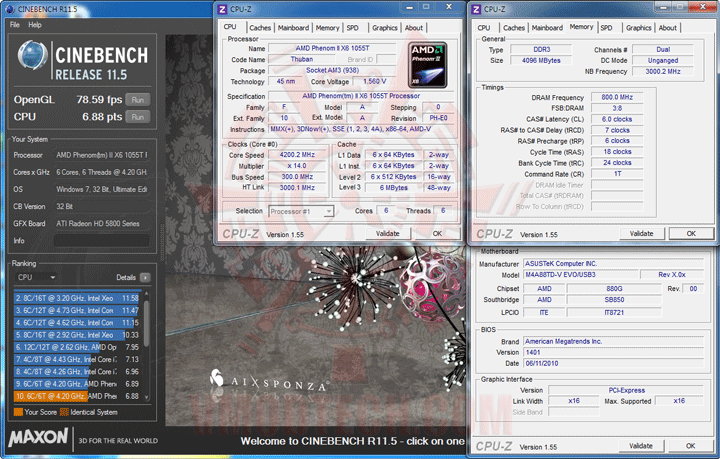This screenshot has width=720, height=459.
Task: Open the Help menu in Cinebench
Action: coord(35,25)
